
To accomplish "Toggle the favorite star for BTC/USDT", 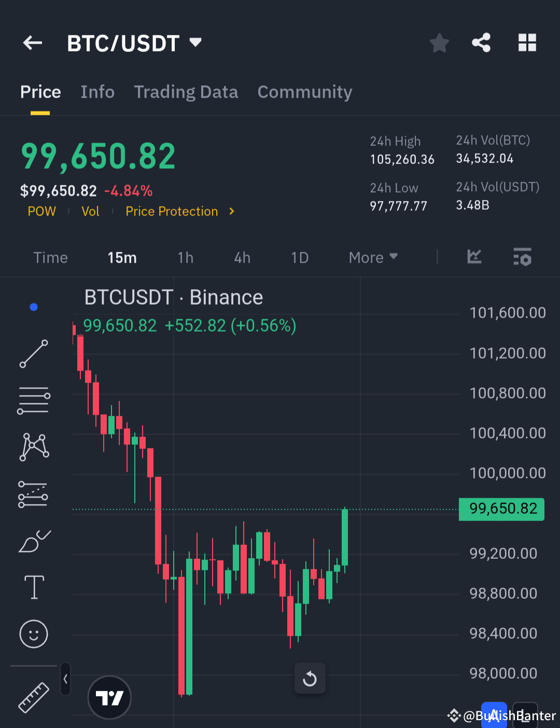I will (439, 43).
